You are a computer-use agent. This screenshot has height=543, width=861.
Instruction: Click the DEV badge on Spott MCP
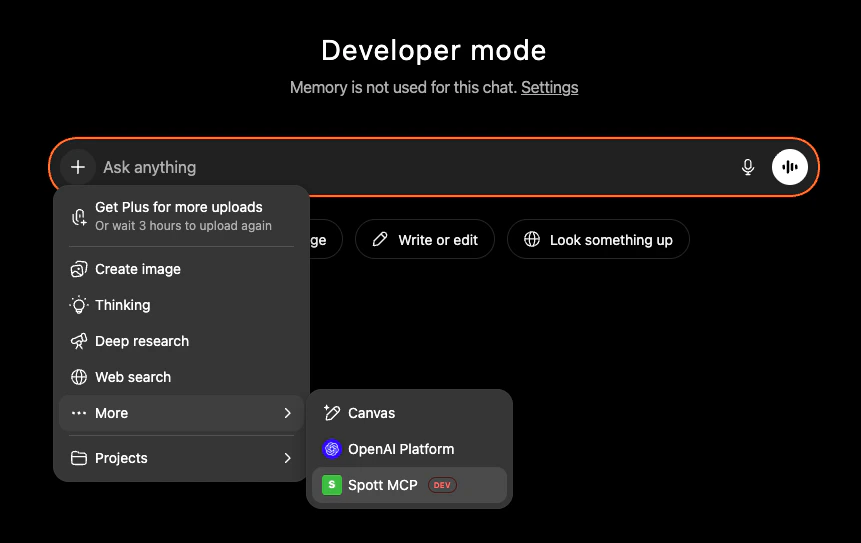442,485
